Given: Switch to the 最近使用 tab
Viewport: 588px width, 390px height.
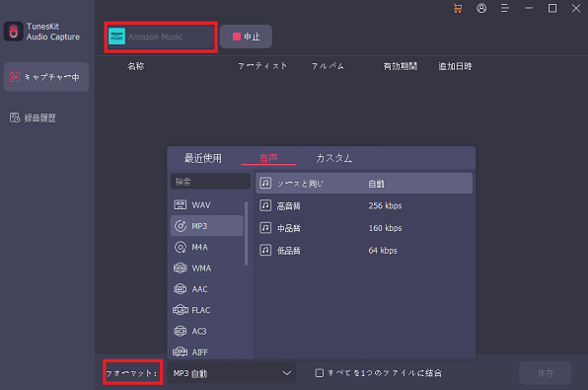Looking at the screenshot, I should (x=203, y=158).
